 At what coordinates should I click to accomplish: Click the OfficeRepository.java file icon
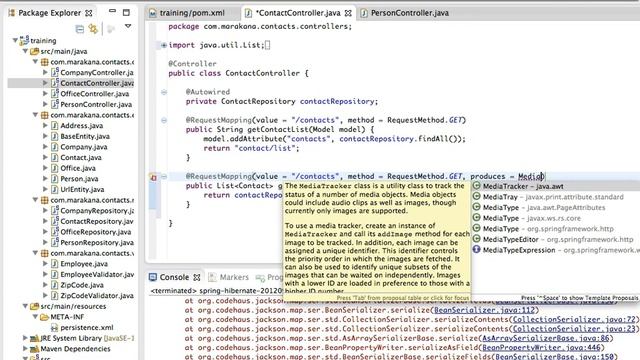(x=55, y=231)
